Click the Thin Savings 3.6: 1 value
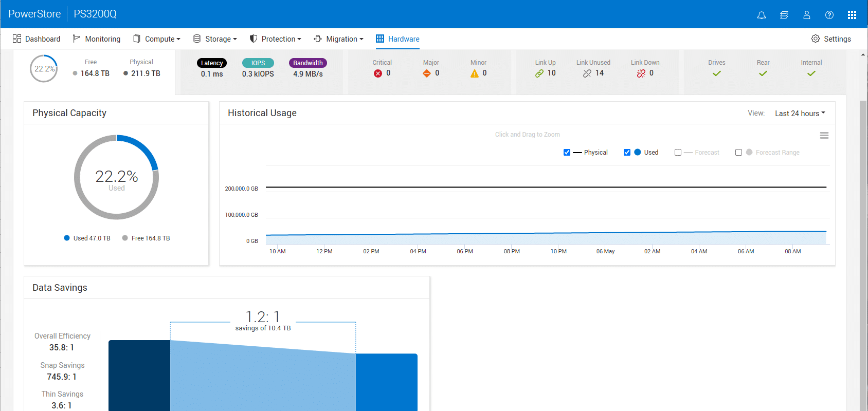 coord(62,406)
